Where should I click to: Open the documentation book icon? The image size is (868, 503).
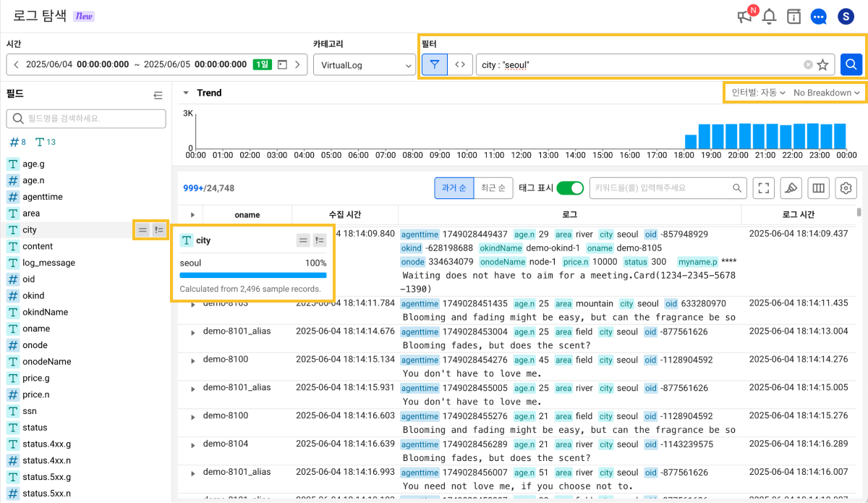point(794,17)
